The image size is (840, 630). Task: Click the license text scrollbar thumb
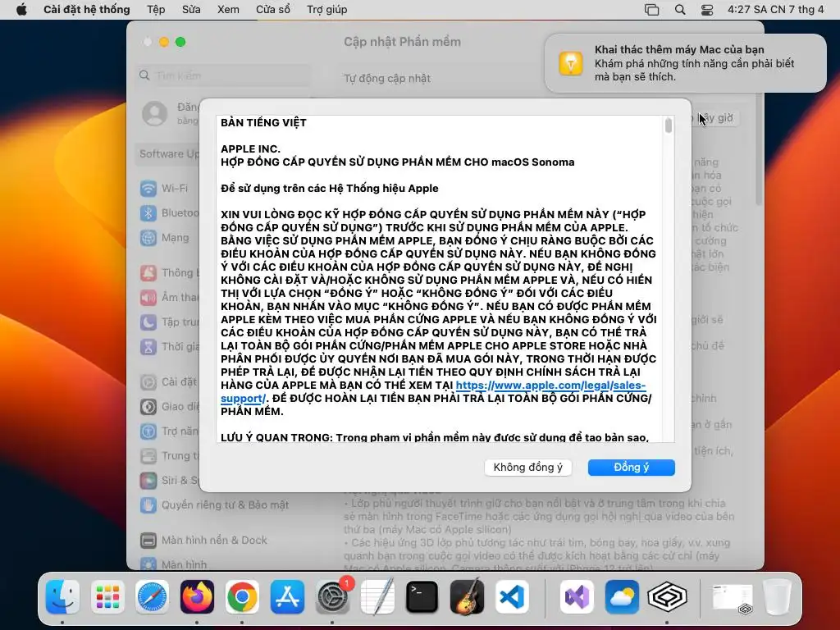pos(668,126)
